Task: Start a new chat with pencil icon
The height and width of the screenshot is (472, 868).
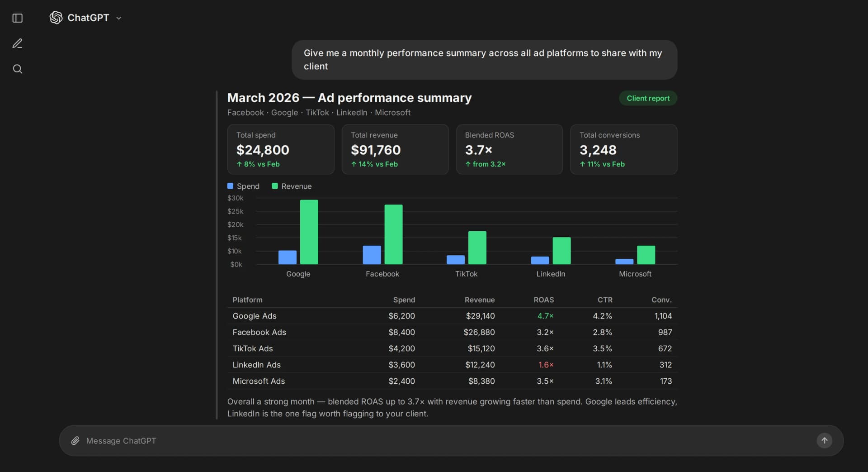Action: [18, 43]
